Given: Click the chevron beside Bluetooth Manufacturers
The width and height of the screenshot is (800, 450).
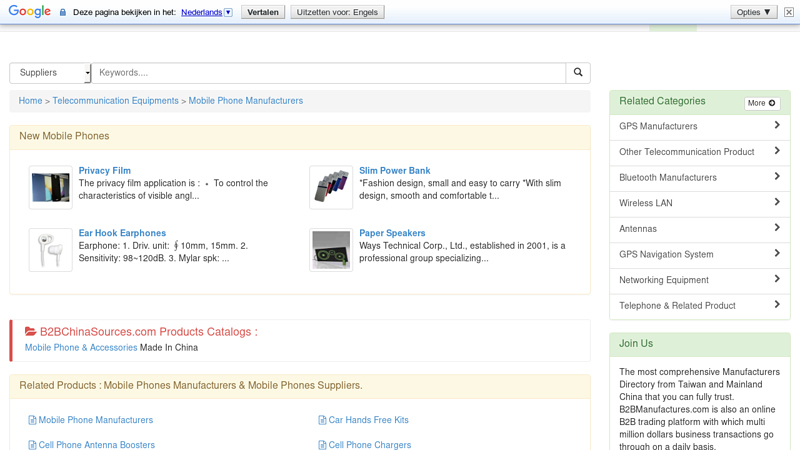Looking at the screenshot, I should click(777, 176).
